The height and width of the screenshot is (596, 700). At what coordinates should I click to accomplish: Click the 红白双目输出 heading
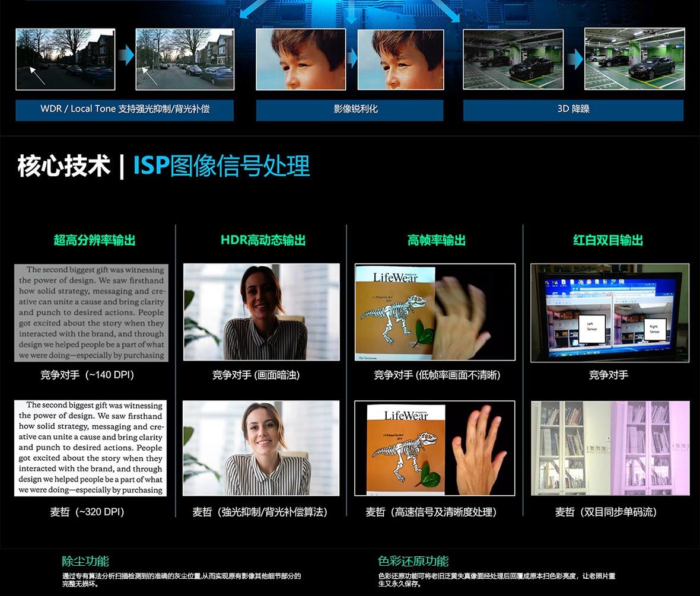click(608, 240)
